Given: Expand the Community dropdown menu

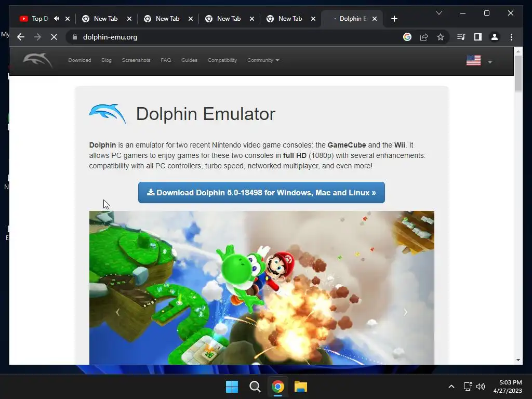Looking at the screenshot, I should (263, 60).
